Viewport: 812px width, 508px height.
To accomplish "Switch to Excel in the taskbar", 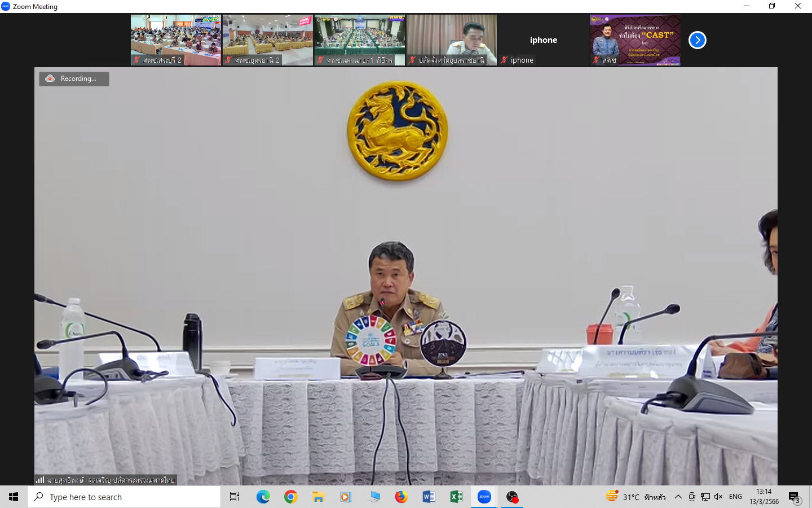I will click(x=456, y=497).
